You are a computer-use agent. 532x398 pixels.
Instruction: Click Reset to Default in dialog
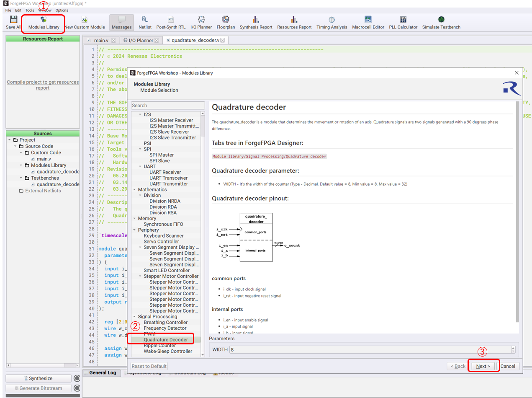coord(149,366)
